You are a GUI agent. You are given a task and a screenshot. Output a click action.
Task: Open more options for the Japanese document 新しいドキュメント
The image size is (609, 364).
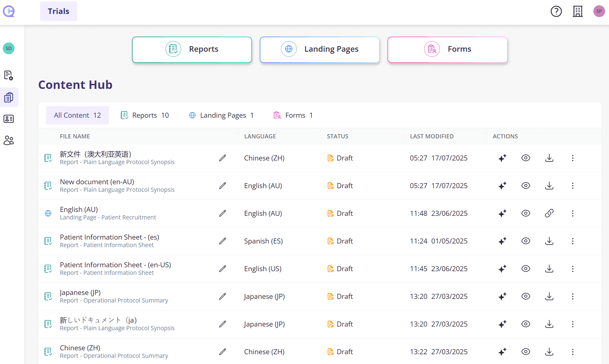click(572, 324)
